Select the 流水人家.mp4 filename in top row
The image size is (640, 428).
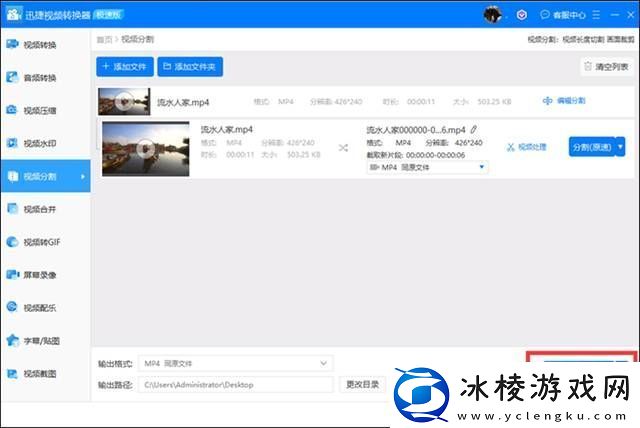tap(183, 102)
